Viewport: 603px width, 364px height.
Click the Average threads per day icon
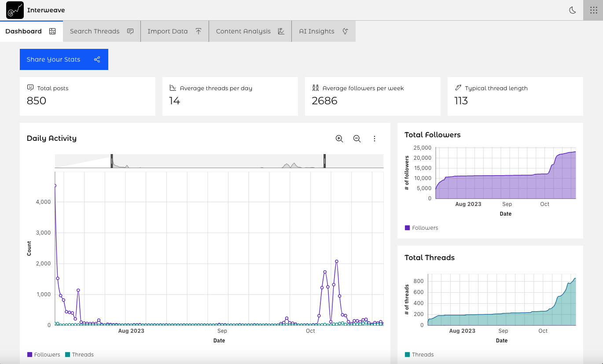173,88
